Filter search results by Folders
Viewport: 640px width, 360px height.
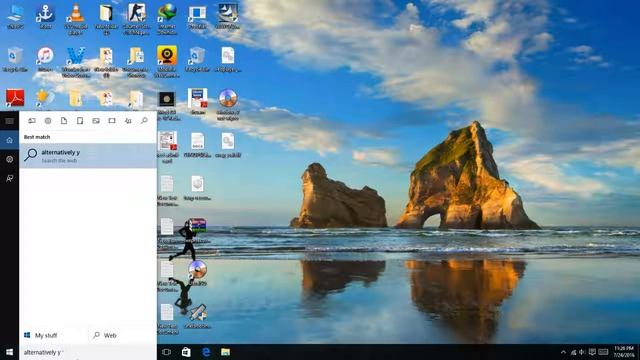click(80, 121)
